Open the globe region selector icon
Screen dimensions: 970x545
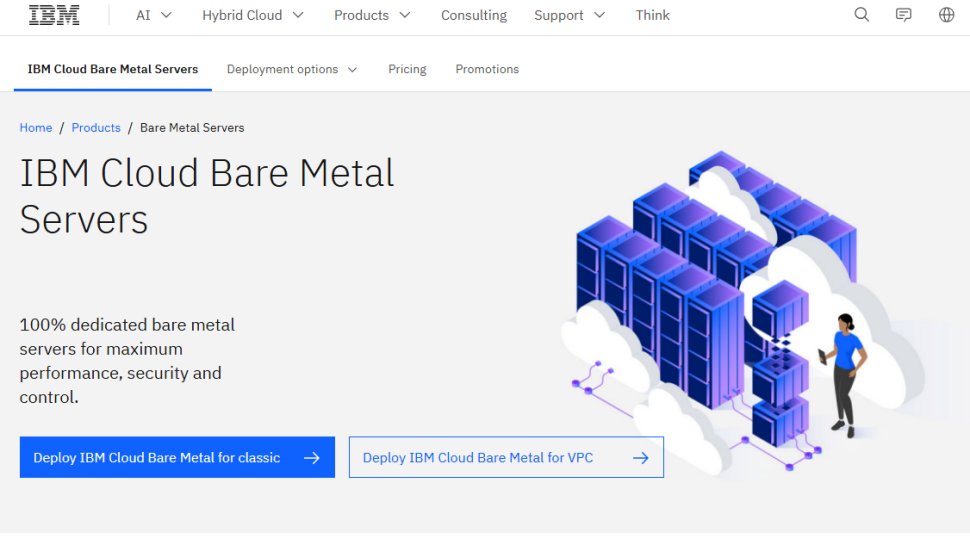click(946, 15)
